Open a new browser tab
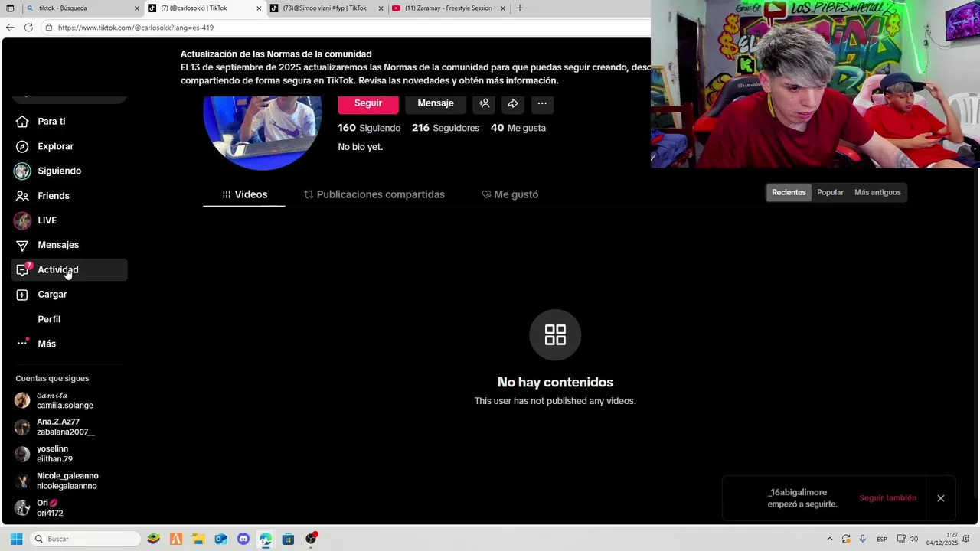980x551 pixels. (x=520, y=8)
